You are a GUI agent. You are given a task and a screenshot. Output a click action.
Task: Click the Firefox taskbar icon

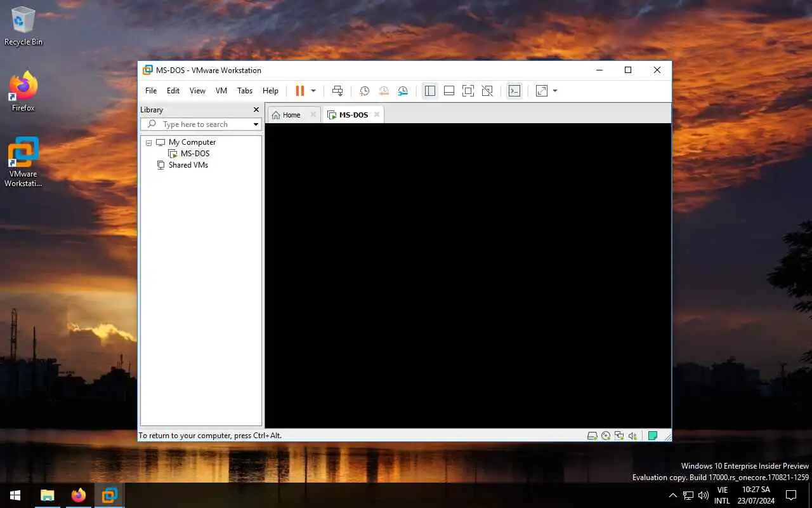(x=79, y=495)
